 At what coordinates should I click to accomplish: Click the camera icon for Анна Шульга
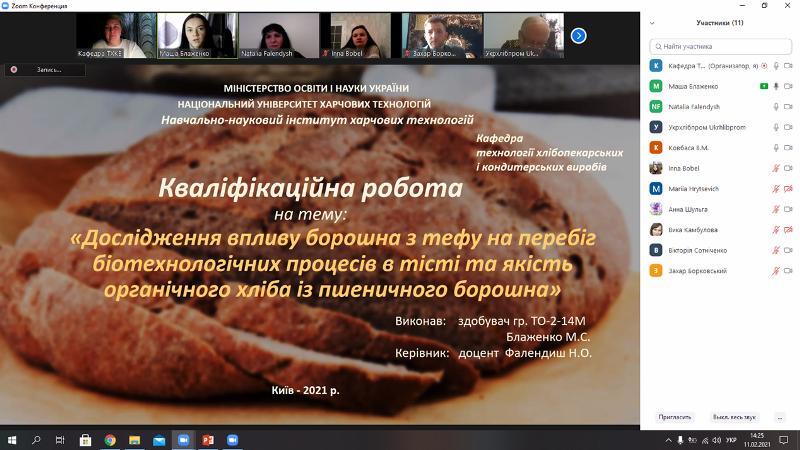click(788, 209)
